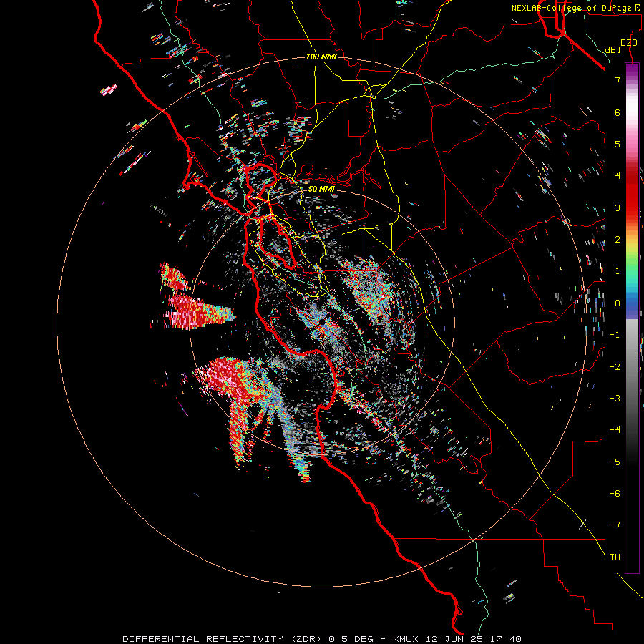Click the "100 NMI" range ring label

321,57
